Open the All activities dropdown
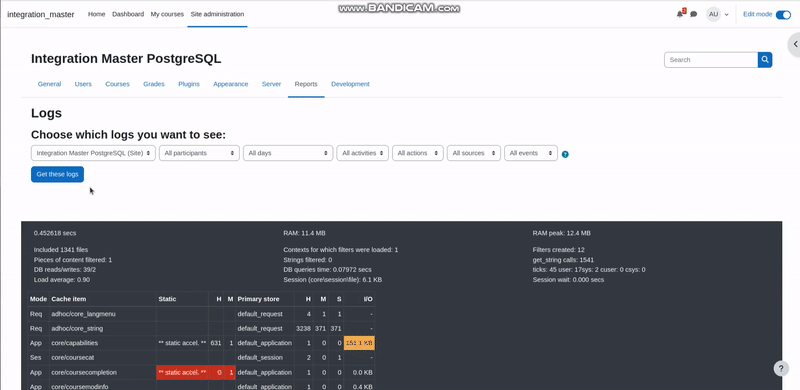The height and width of the screenshot is (390, 800). pos(363,153)
